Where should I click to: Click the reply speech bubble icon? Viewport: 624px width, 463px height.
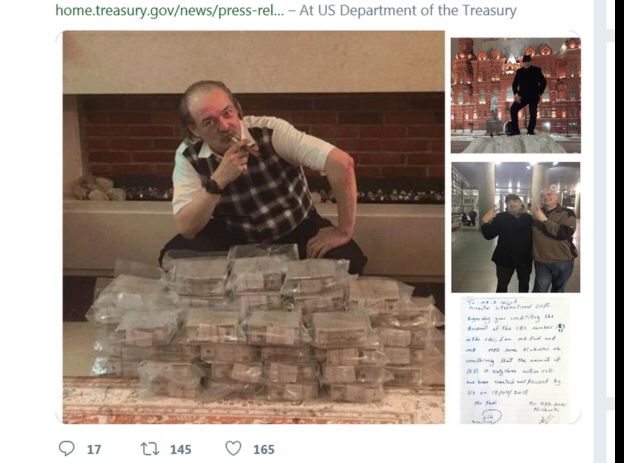tap(66, 448)
